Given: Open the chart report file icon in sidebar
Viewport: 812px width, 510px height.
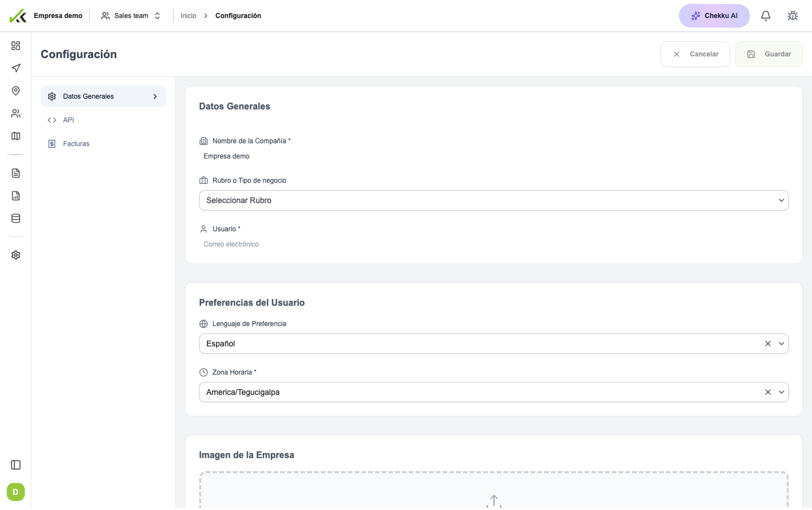Looking at the screenshot, I should pos(16,196).
